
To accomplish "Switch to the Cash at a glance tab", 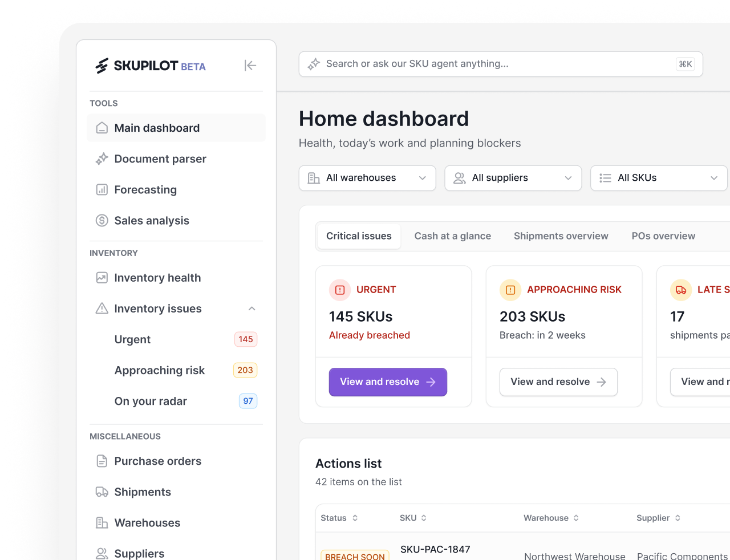I will 453,236.
